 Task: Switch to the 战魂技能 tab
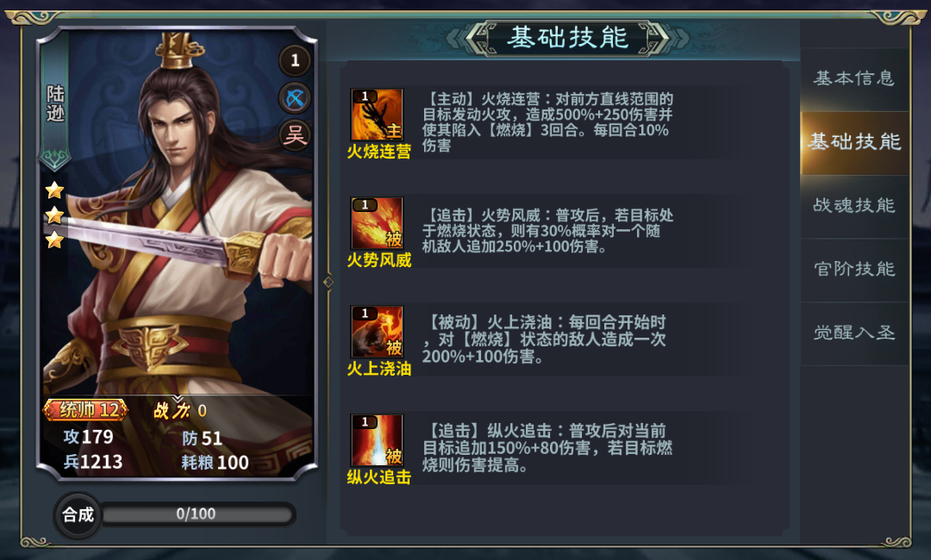click(854, 205)
